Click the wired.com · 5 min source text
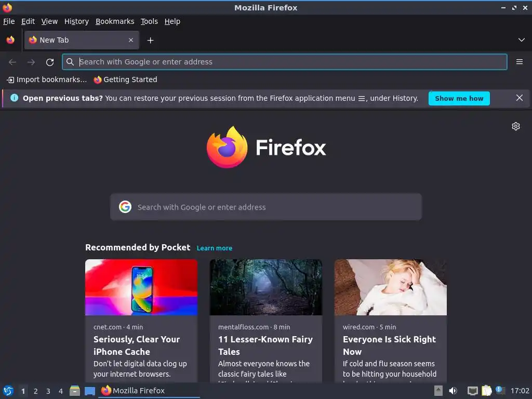Screen dimensions: 532x399 pyautogui.click(x=369, y=327)
